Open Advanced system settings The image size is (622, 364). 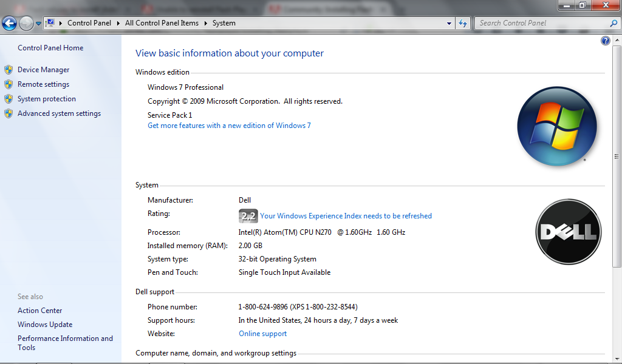pos(59,113)
